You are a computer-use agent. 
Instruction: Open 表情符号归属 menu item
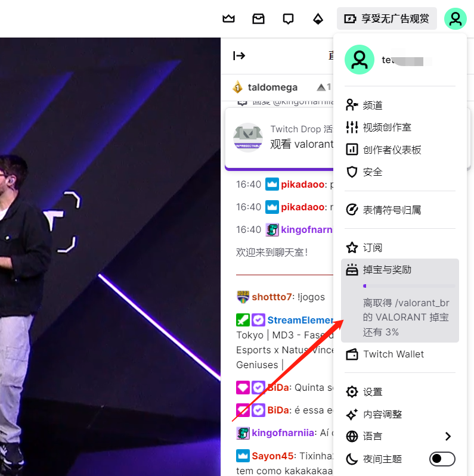pyautogui.click(x=400, y=210)
